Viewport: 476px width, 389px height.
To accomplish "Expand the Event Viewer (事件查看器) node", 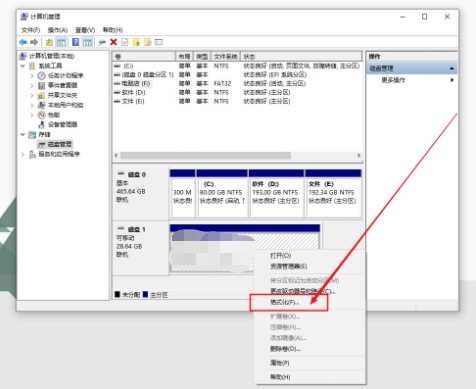I will [x=32, y=86].
